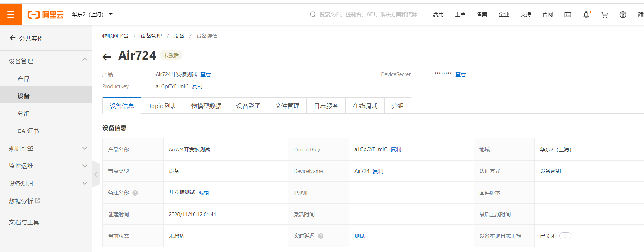Open the shopping cart icon
Viewport: 644px width, 252px height.
coord(604,14)
